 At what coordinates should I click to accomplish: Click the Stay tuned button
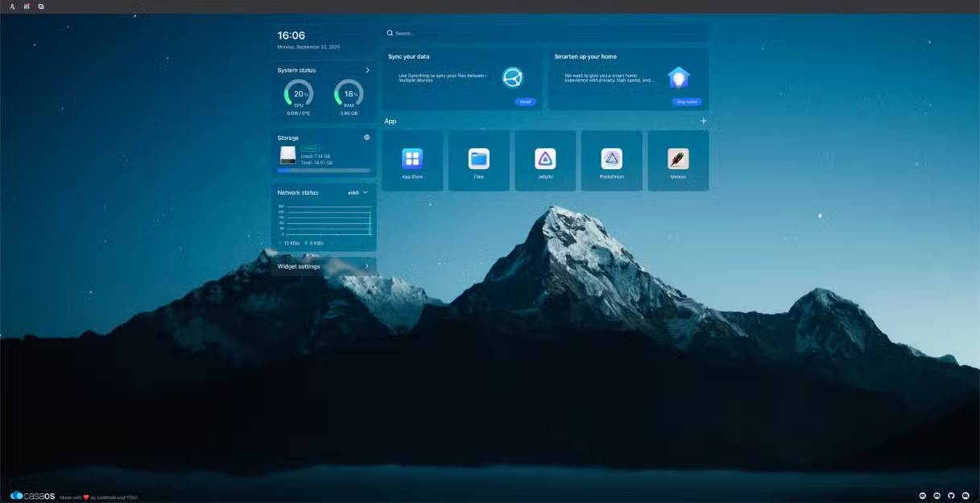[x=687, y=102]
